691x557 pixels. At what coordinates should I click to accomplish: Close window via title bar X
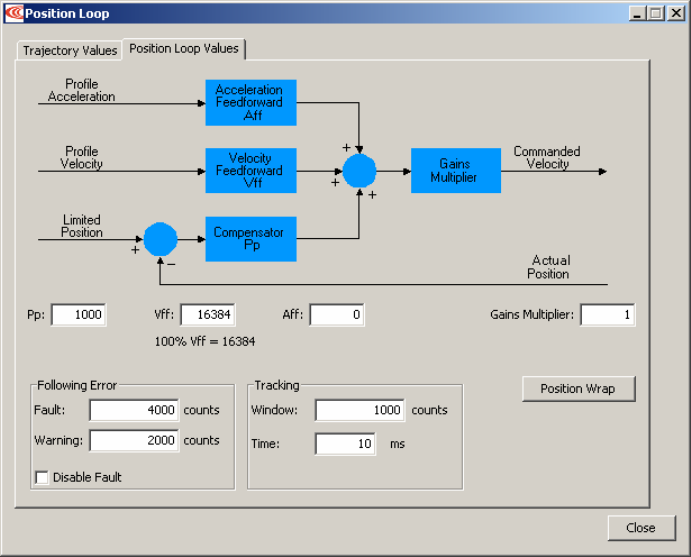(676, 14)
